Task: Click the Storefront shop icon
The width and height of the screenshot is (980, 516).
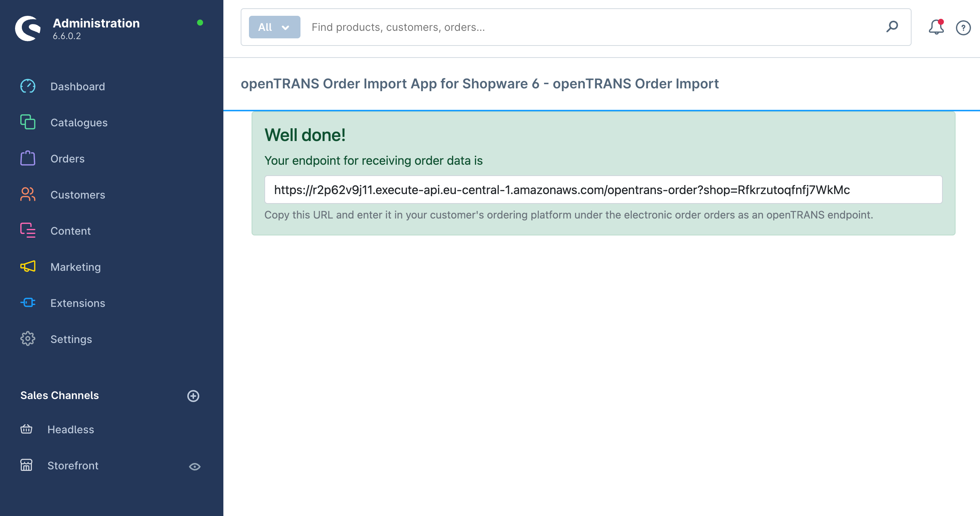Action: 26,465
